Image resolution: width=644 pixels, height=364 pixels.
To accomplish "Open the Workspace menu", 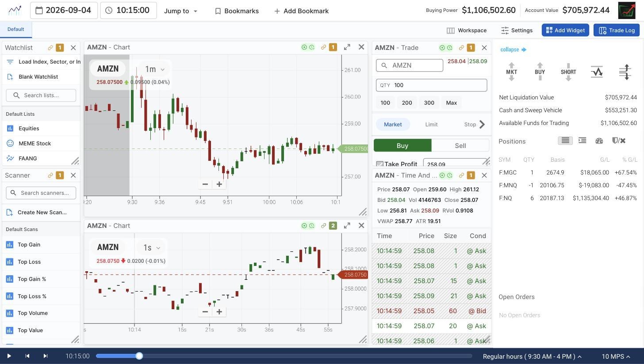I will point(467,30).
